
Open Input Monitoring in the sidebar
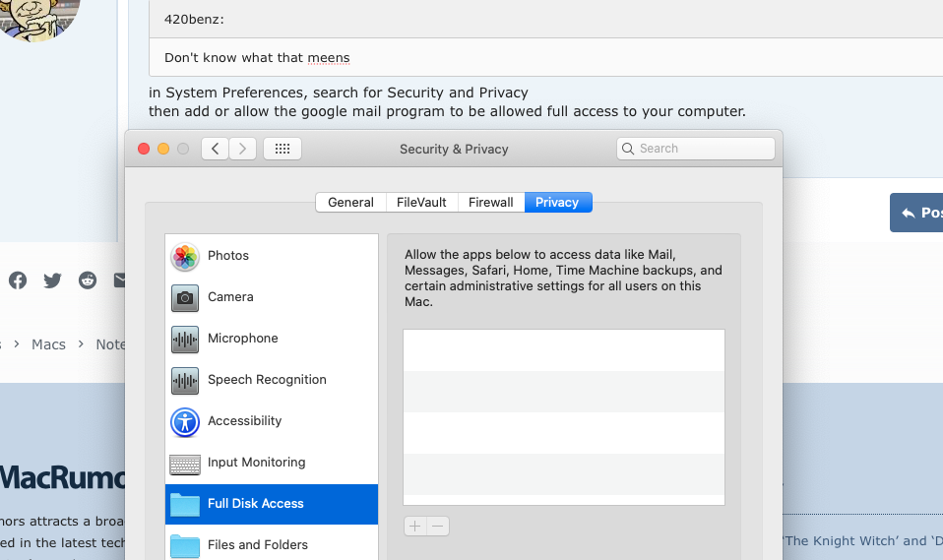click(x=256, y=463)
